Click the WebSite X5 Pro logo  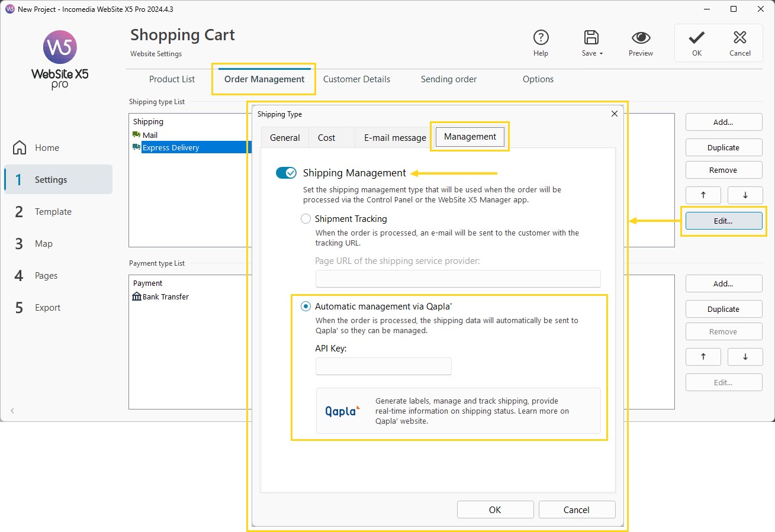pos(60,59)
